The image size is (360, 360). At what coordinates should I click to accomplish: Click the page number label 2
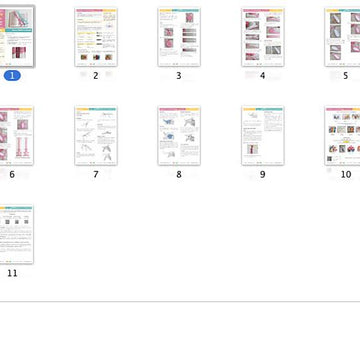pos(96,76)
